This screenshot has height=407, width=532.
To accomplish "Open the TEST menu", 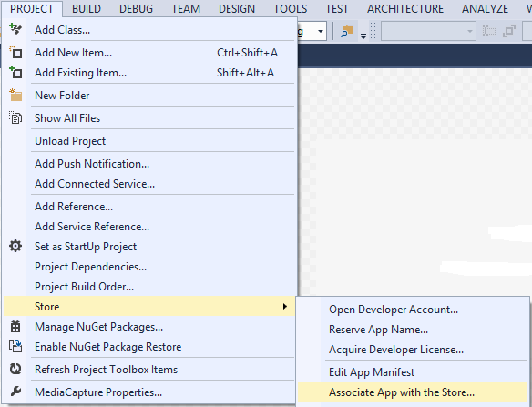I will (337, 8).
